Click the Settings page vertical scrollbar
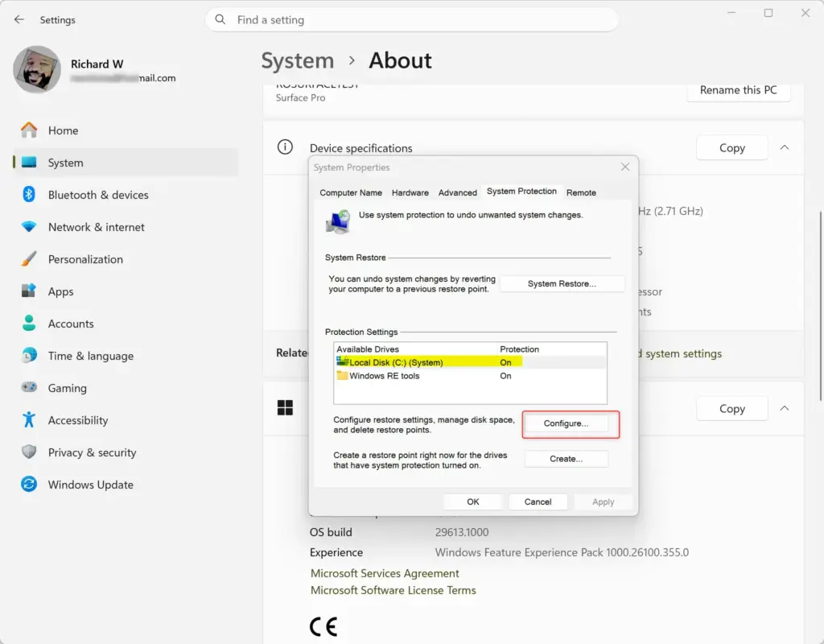Screen dimensions: 824x644 820,306
